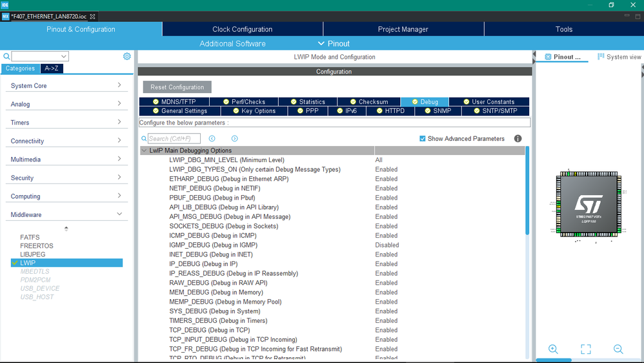Open the General Settings tab
Image resolution: width=644 pixels, height=363 pixels.
[x=180, y=110]
